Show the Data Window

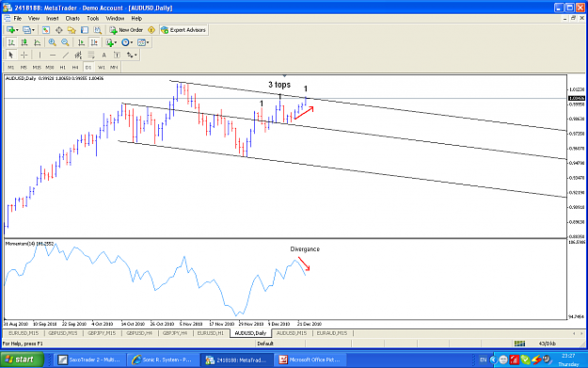click(59, 30)
